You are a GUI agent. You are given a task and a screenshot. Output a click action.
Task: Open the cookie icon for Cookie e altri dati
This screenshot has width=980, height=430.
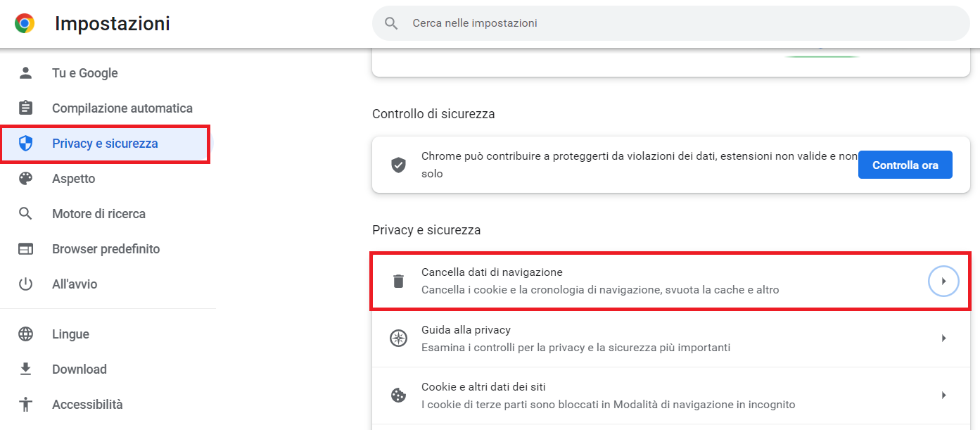pos(399,395)
